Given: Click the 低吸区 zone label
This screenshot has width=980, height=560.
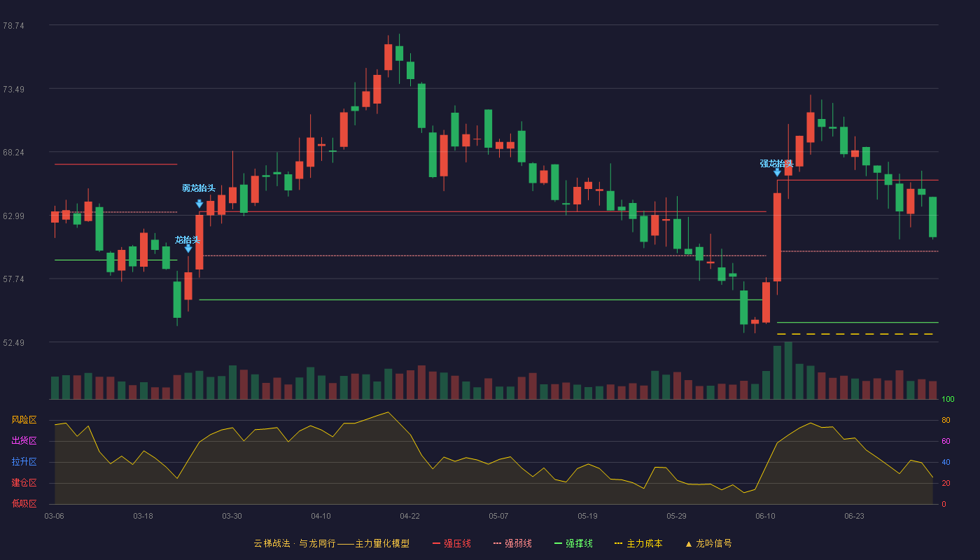Looking at the screenshot, I should pyautogui.click(x=24, y=503).
